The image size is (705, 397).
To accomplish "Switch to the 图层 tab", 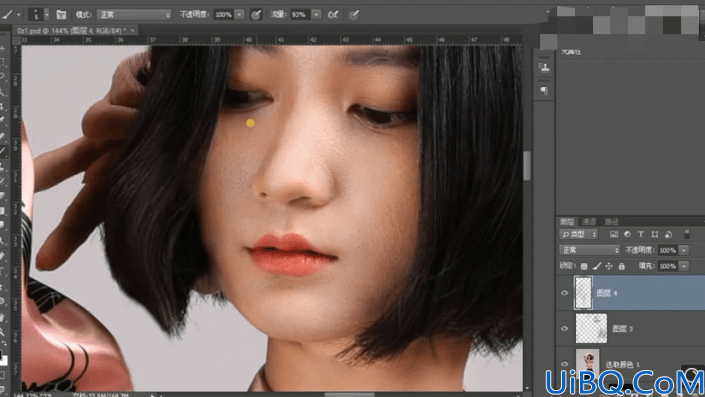I will pos(567,222).
